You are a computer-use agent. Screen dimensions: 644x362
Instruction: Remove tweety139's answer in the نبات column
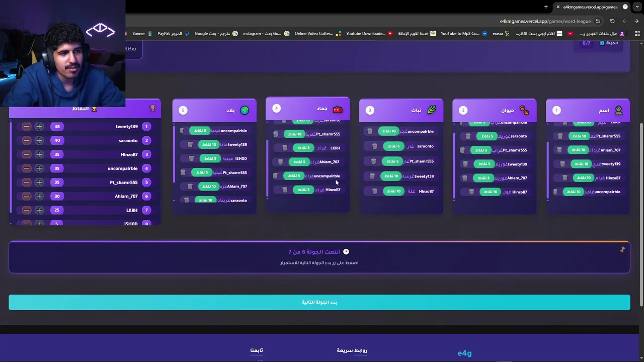tap(372, 176)
